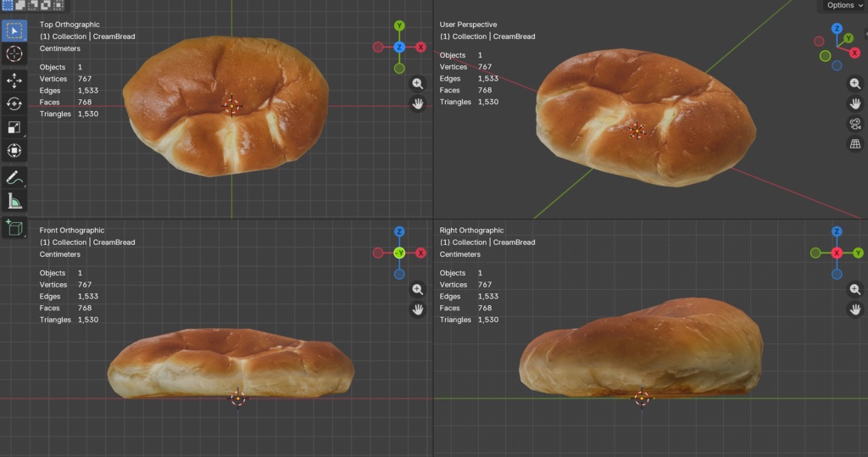868x457 pixels.
Task: Click negative X ball in Front Orthographic gizmo
Action: point(378,254)
